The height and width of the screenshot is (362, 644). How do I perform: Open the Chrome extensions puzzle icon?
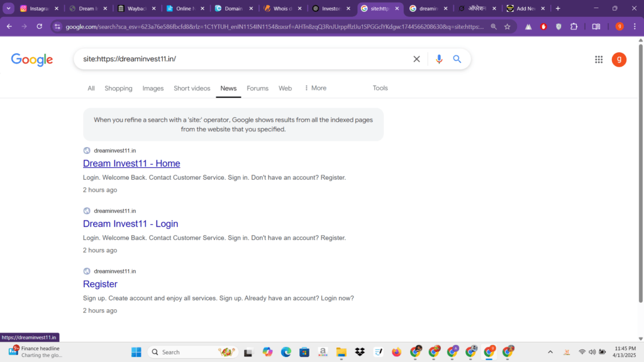point(574,26)
